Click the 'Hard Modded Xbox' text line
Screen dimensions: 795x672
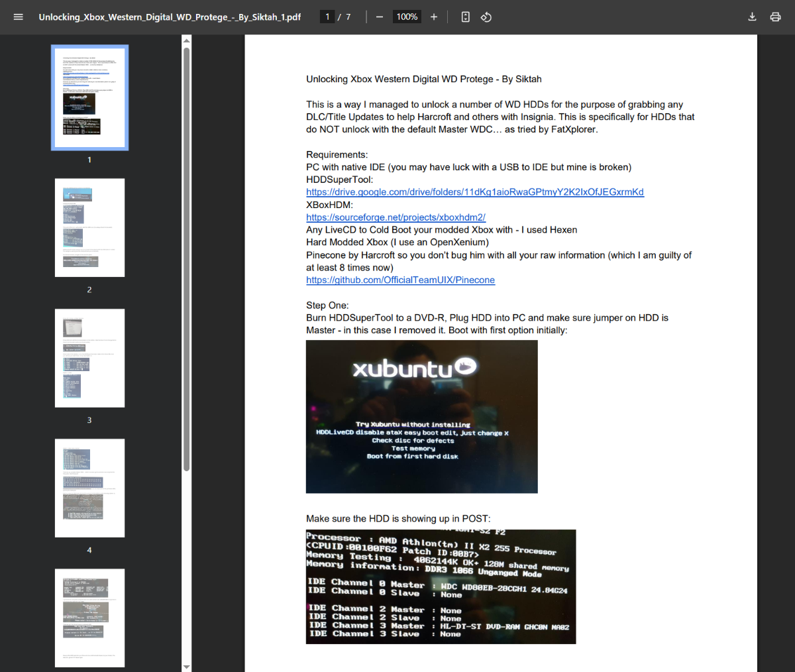click(397, 243)
